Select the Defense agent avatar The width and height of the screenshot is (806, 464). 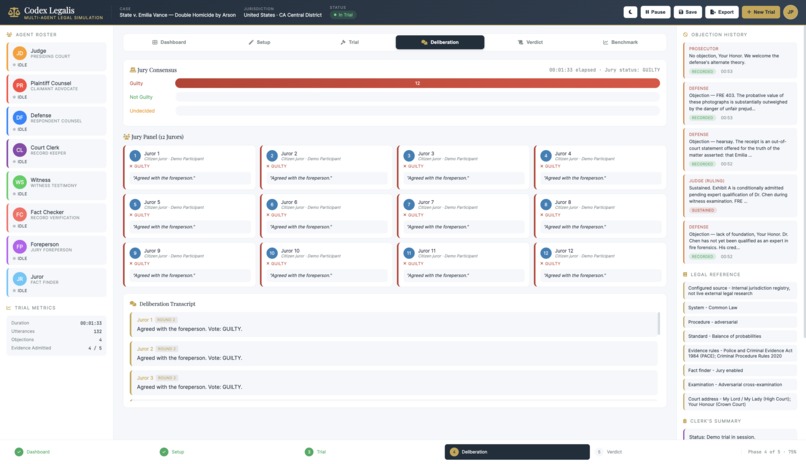click(20, 118)
